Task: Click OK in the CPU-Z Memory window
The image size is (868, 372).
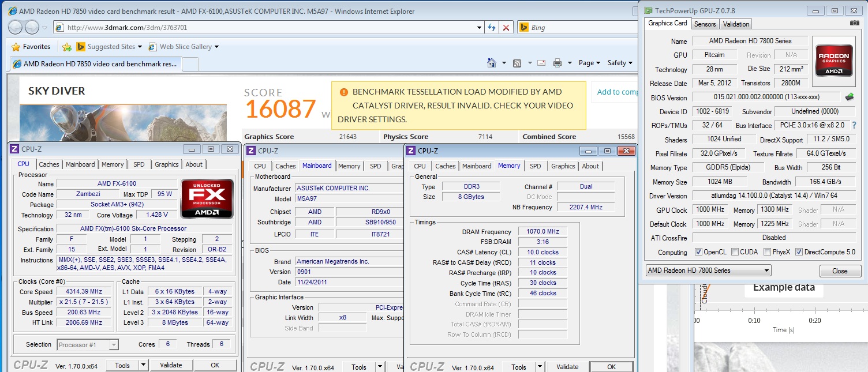Action: coord(611,367)
